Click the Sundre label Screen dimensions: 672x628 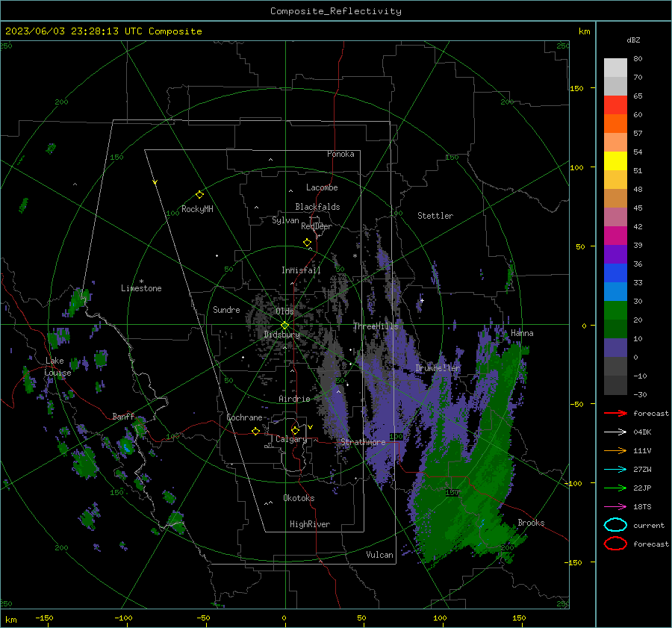pyautogui.click(x=226, y=309)
